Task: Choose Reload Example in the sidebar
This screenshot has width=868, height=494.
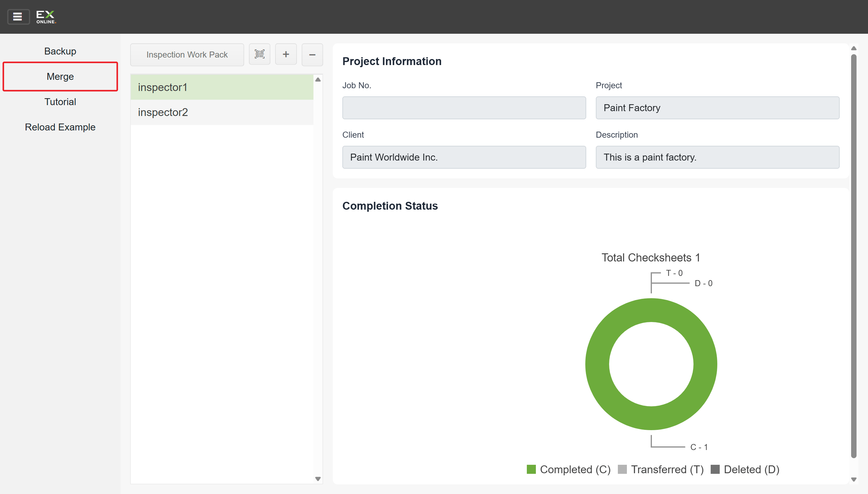Action: click(x=60, y=127)
